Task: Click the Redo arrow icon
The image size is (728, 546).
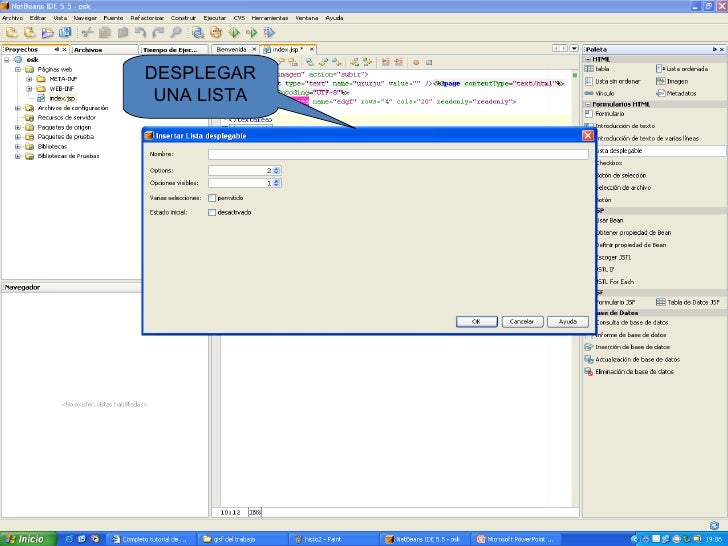Action: tap(158, 32)
